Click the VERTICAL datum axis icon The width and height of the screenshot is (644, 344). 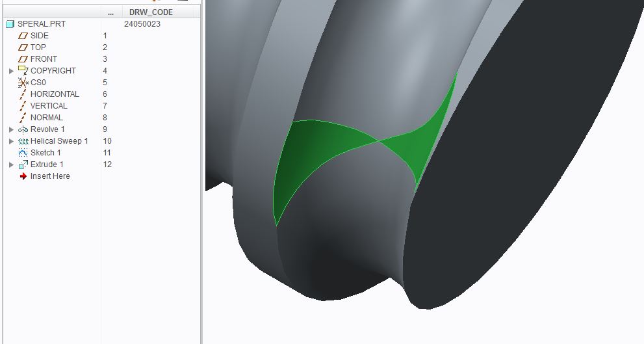pyautogui.click(x=23, y=106)
